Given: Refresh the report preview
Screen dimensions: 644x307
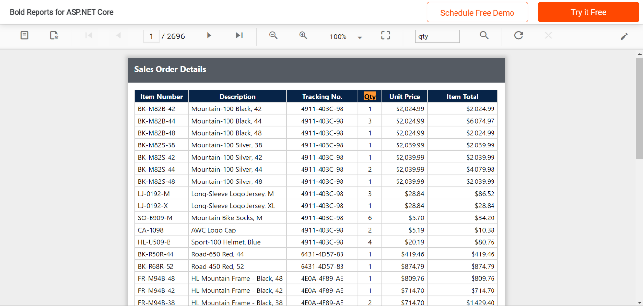Looking at the screenshot, I should tap(518, 36).
